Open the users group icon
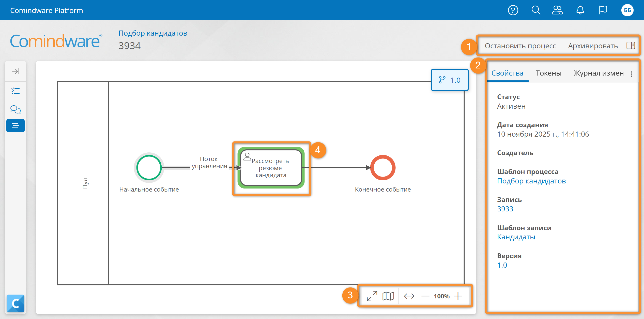The image size is (644, 319). click(x=557, y=10)
